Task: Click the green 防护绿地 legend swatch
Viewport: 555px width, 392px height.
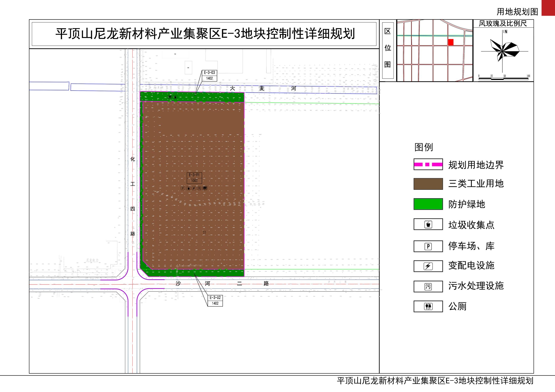Action: (428, 204)
